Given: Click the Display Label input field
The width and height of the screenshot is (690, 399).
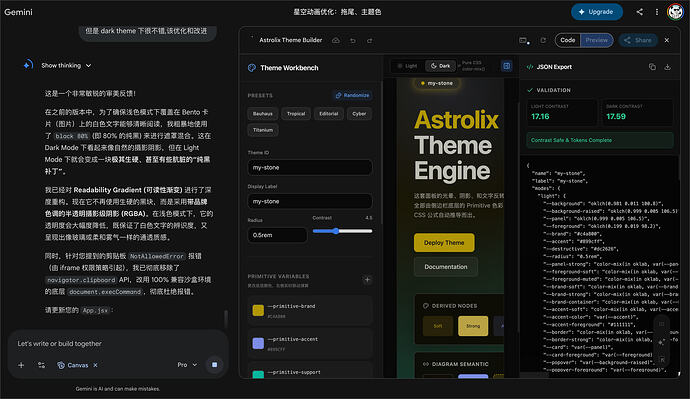Looking at the screenshot, I should (x=310, y=201).
